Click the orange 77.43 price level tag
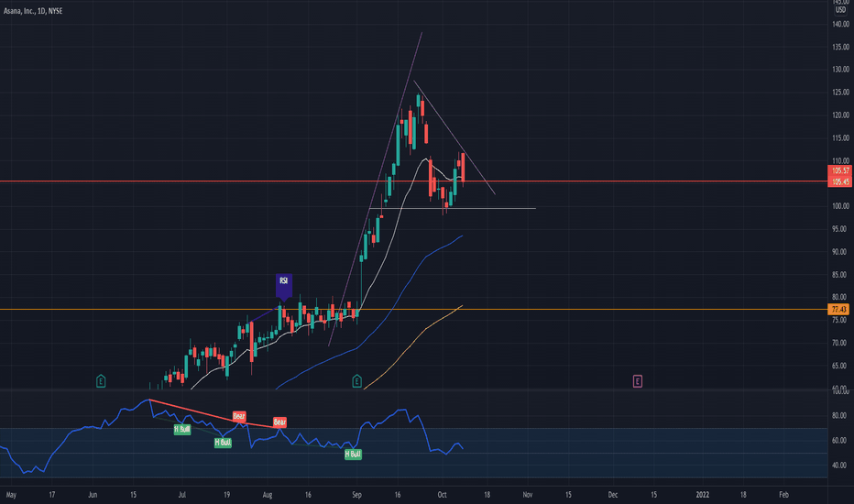Screen dimensions: 854x504 pos(838,310)
